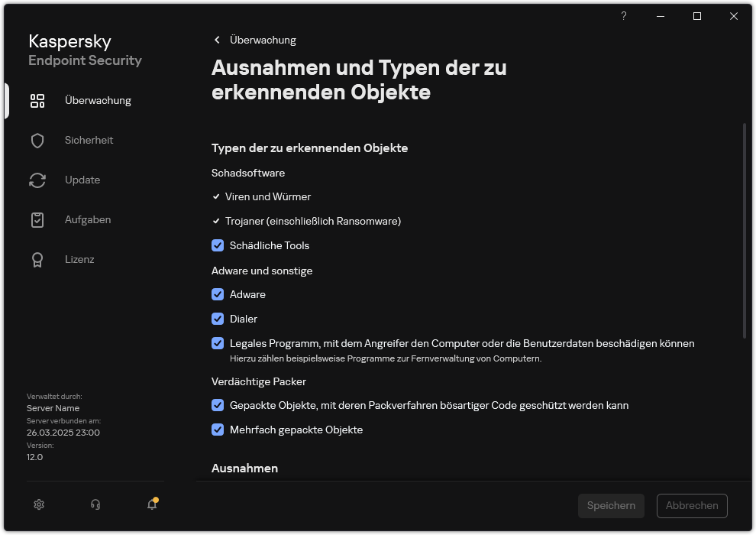The height and width of the screenshot is (535, 756).
Task: Open application settings via the gear icon
Action: [x=38, y=504]
